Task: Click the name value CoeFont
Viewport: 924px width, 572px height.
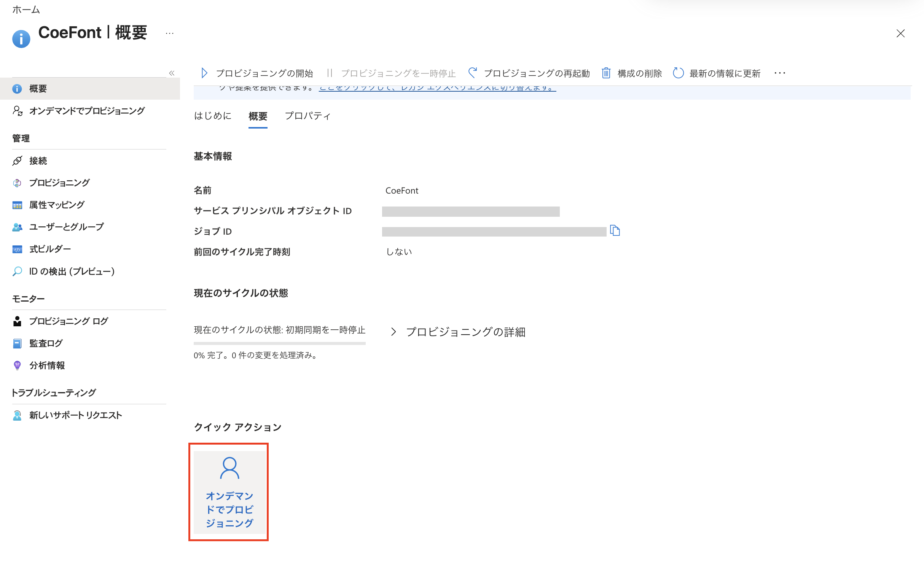Action: (402, 191)
